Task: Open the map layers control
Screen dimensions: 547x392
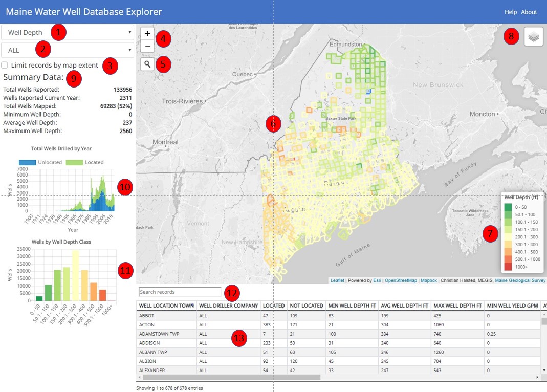Action: pyautogui.click(x=533, y=37)
